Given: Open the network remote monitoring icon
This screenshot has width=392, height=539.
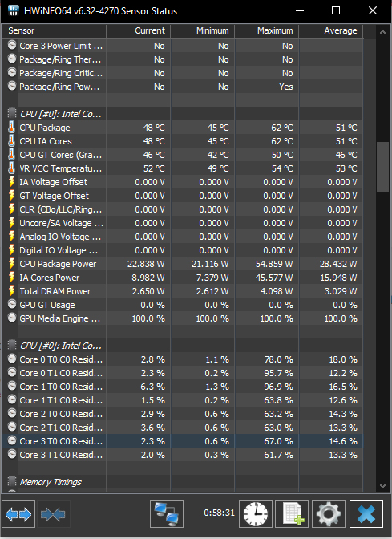Looking at the screenshot, I should 167,514.
